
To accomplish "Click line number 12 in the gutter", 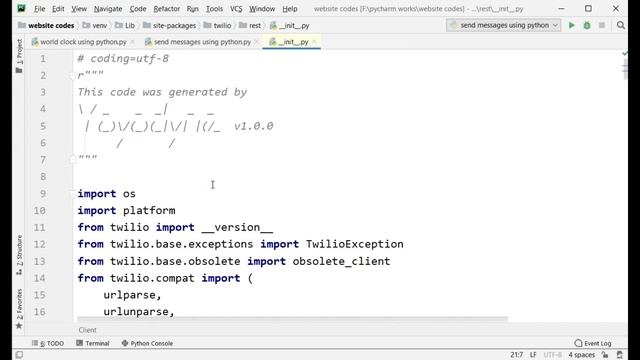I will (40, 244).
